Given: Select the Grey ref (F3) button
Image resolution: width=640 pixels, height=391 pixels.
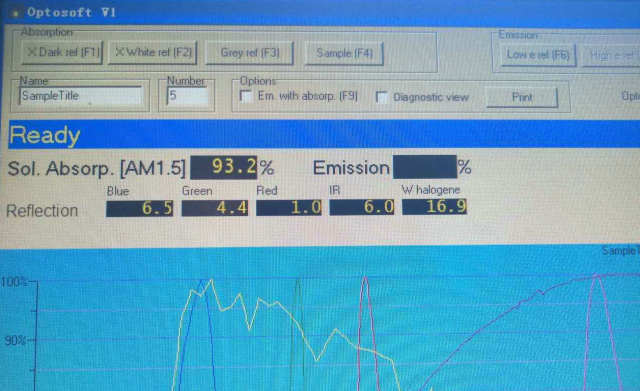Looking at the screenshot, I should click(249, 53).
